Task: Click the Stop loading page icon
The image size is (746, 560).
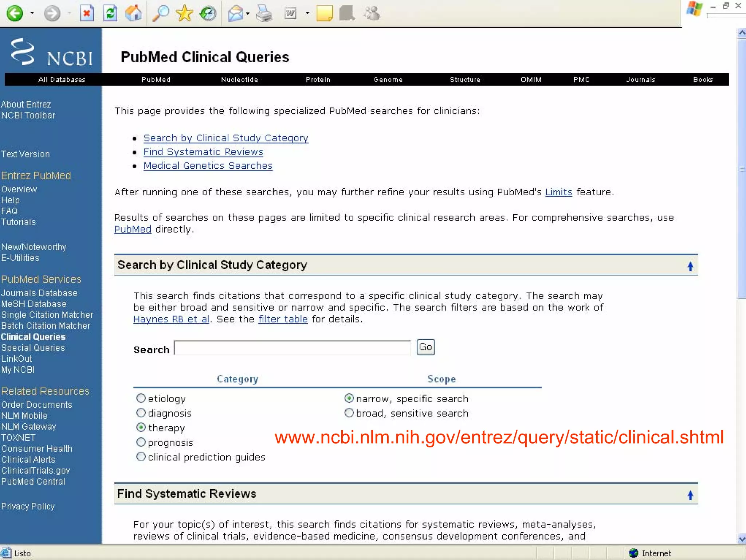Action: click(x=87, y=13)
